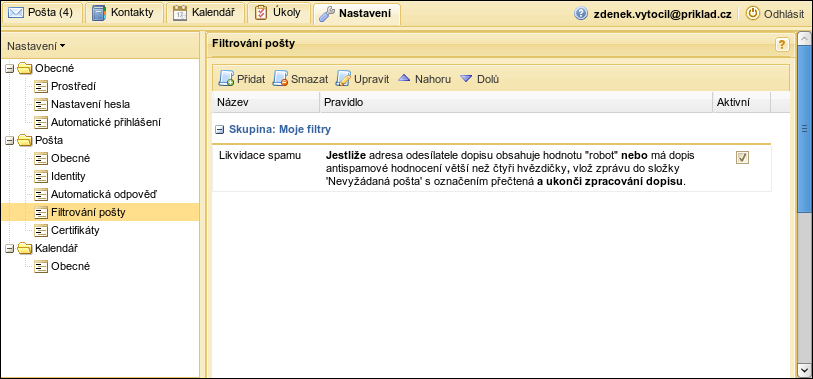Open the Nastavení dropdown in sidebar
813x379 pixels.
tap(36, 46)
